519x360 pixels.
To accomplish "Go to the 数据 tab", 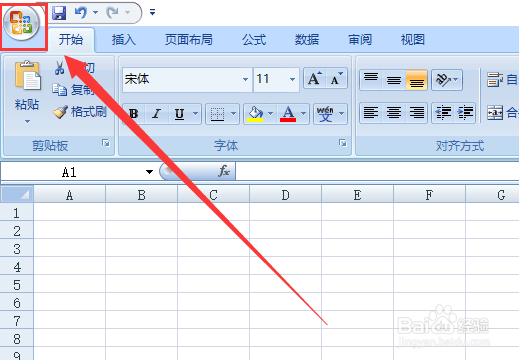I will (307, 40).
